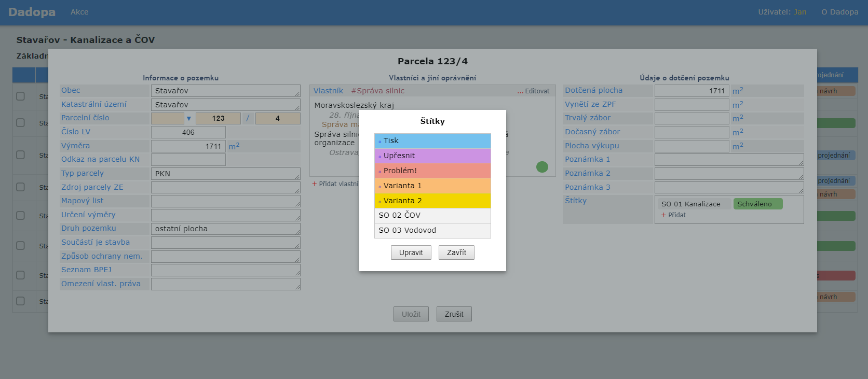This screenshot has height=379, width=868.
Task: Open the Parcelní číslo prefix dropdown arrow
Action: pyautogui.click(x=189, y=119)
